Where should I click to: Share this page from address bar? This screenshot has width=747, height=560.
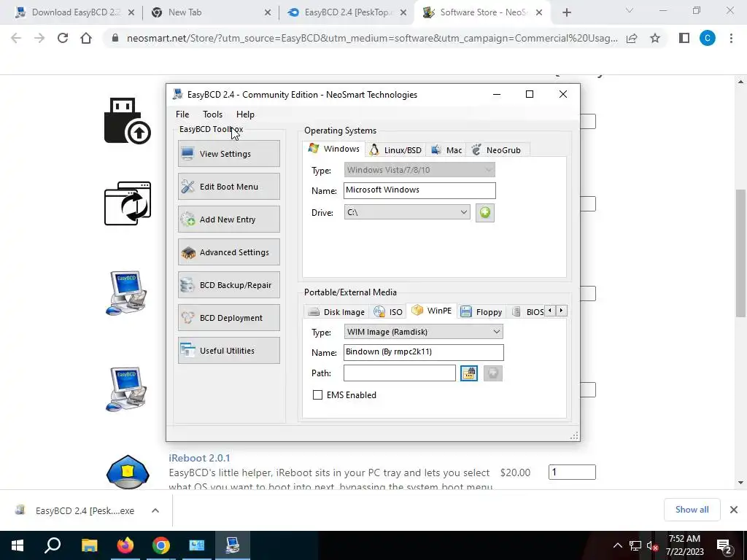point(632,38)
